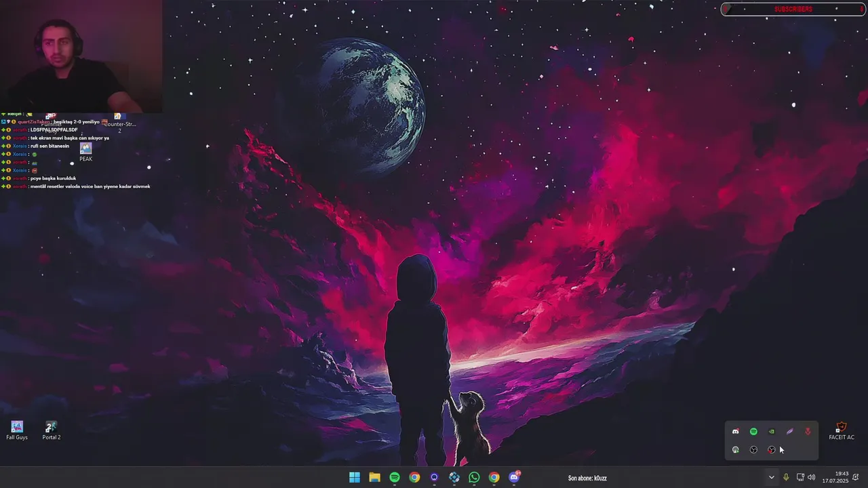Click the microphone icon in system tray
This screenshot has width=868, height=488.
pyautogui.click(x=786, y=477)
